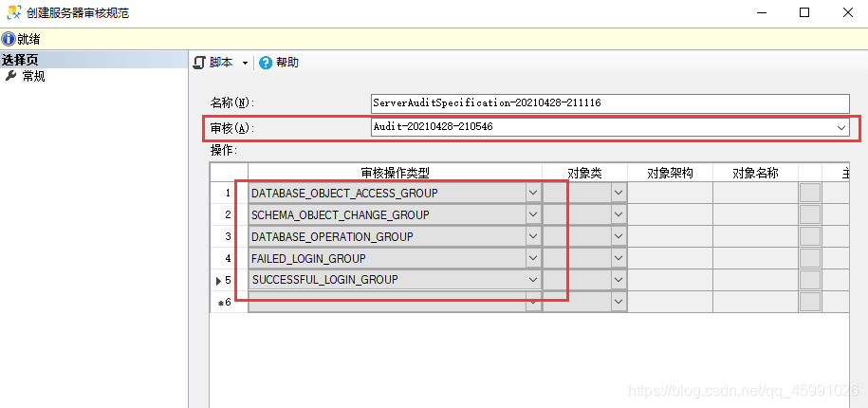Click the wrench icon beside 常规

10,76
